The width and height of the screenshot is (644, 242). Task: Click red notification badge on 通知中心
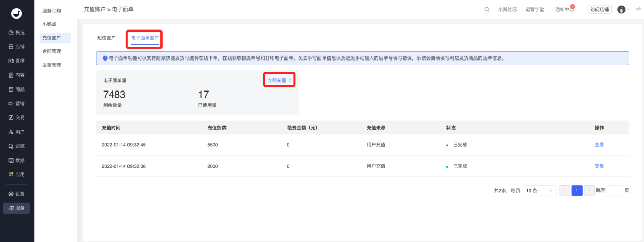click(x=573, y=6)
